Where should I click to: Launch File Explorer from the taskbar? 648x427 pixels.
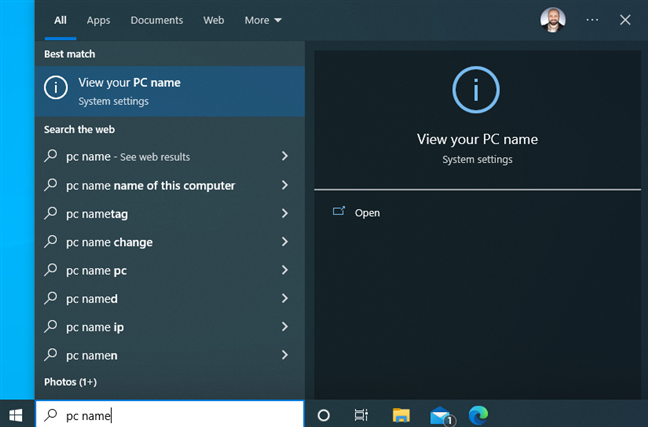pos(401,414)
